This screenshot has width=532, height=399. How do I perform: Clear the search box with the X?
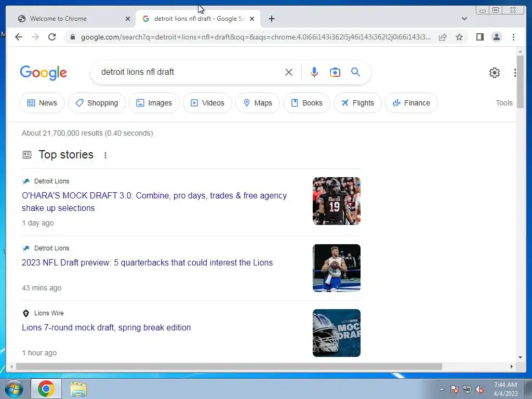[289, 72]
